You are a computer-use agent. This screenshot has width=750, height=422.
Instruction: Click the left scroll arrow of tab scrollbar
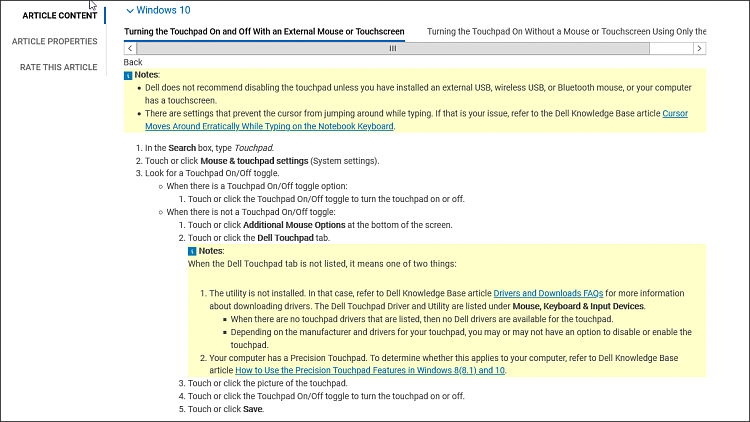[130, 48]
